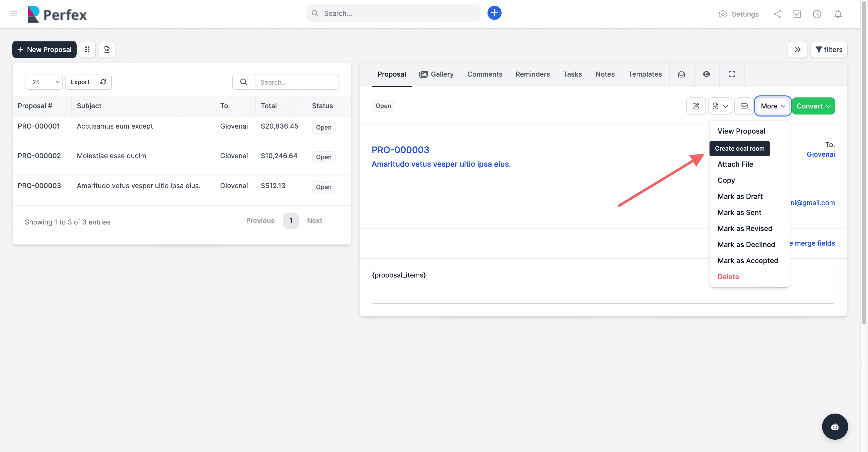Open the filters button
868x452 pixels.
[829, 49]
